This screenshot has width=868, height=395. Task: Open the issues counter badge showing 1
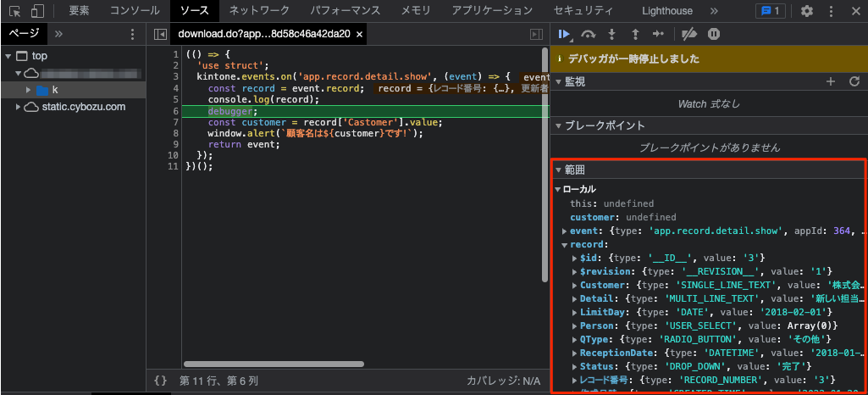pos(770,10)
